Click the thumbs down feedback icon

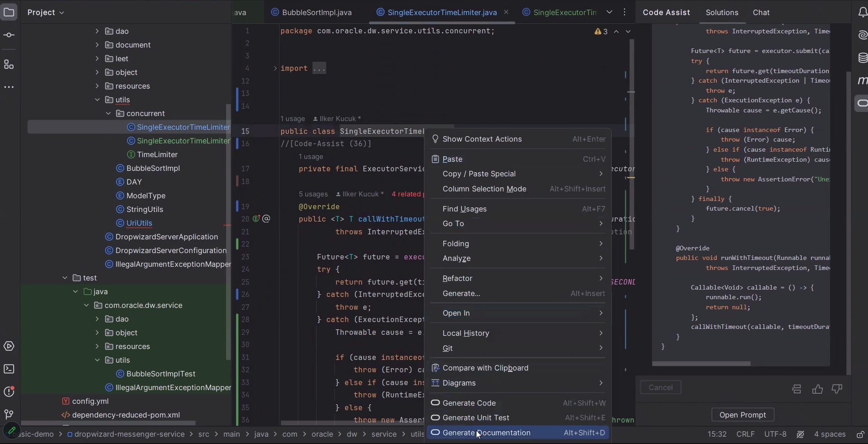837,389
